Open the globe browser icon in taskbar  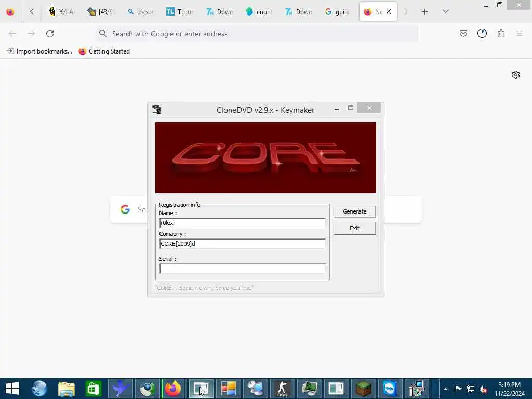click(x=39, y=389)
